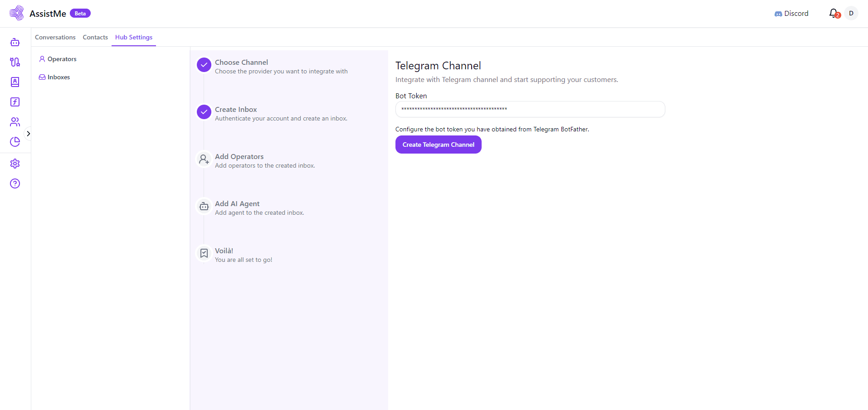868x410 pixels.
Task: Select the Hub Settings tab
Action: tap(134, 37)
